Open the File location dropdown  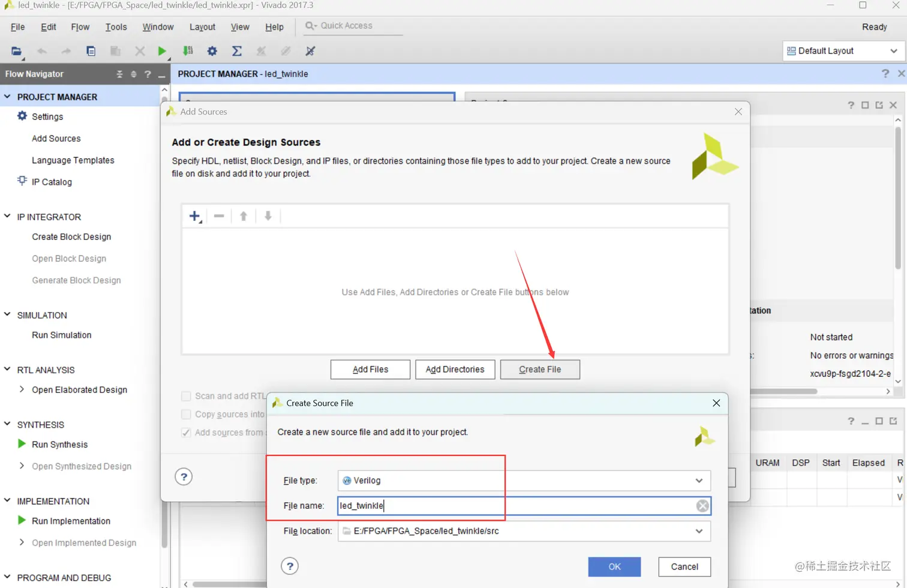coord(699,531)
